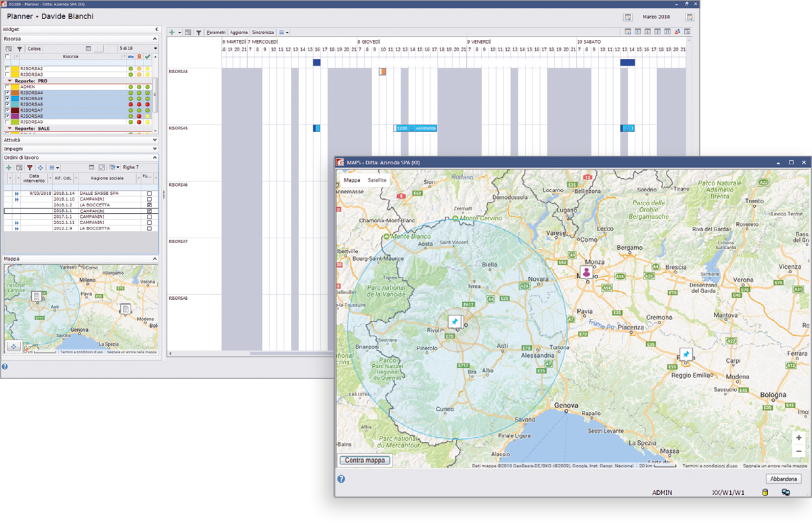Click the purple person marker near Milano
Image resolution: width=812 pixels, height=528 pixels.
586,272
